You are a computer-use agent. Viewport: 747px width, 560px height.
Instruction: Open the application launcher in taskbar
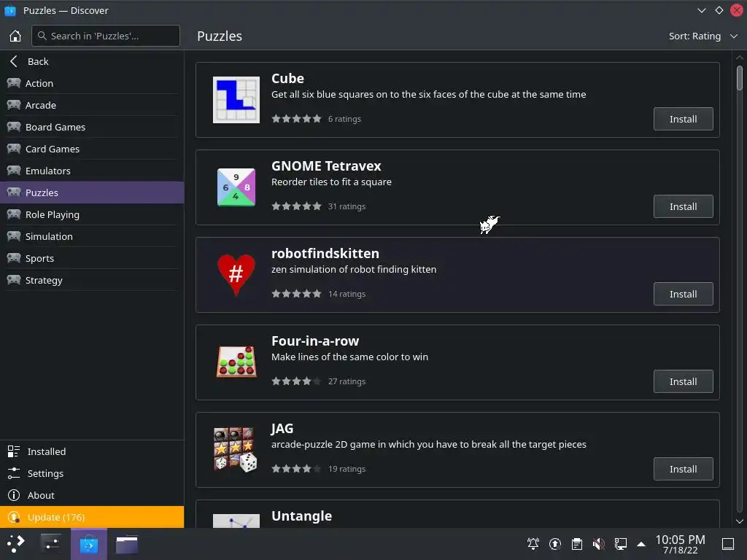[x=16, y=544]
